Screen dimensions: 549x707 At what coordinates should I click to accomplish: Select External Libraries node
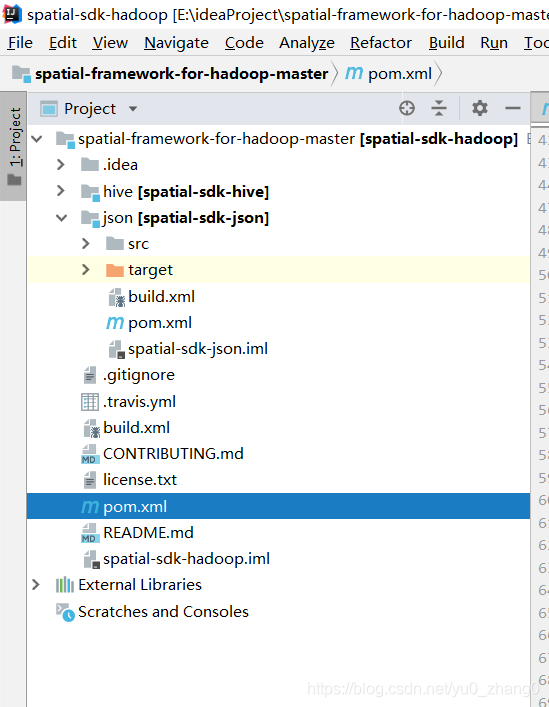(140, 585)
